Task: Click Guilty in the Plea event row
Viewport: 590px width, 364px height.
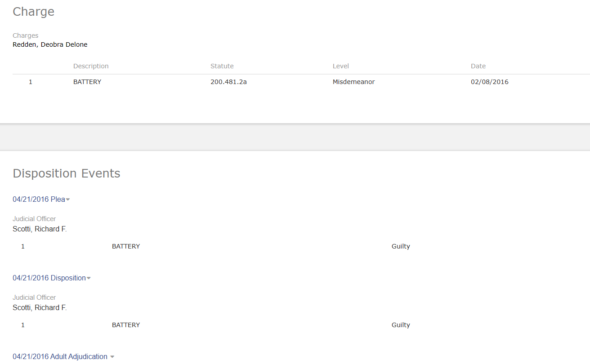Action: tap(401, 246)
